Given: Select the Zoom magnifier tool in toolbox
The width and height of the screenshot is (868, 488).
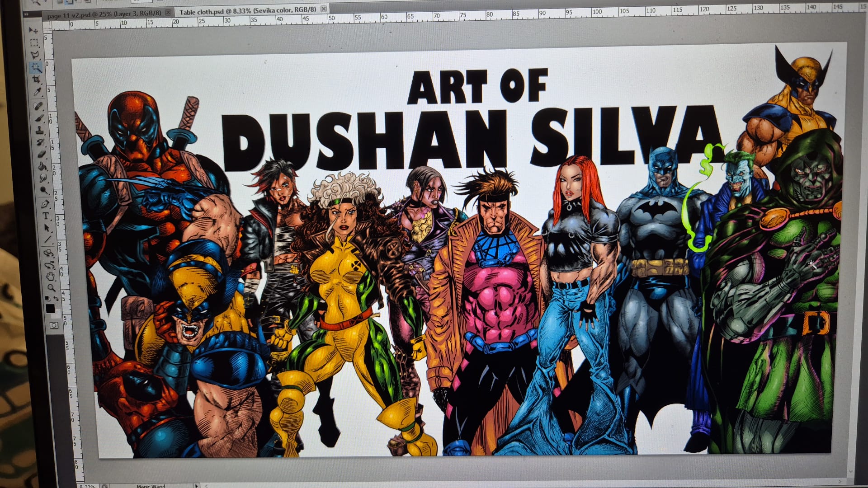Looking at the screenshot, I should [52, 288].
